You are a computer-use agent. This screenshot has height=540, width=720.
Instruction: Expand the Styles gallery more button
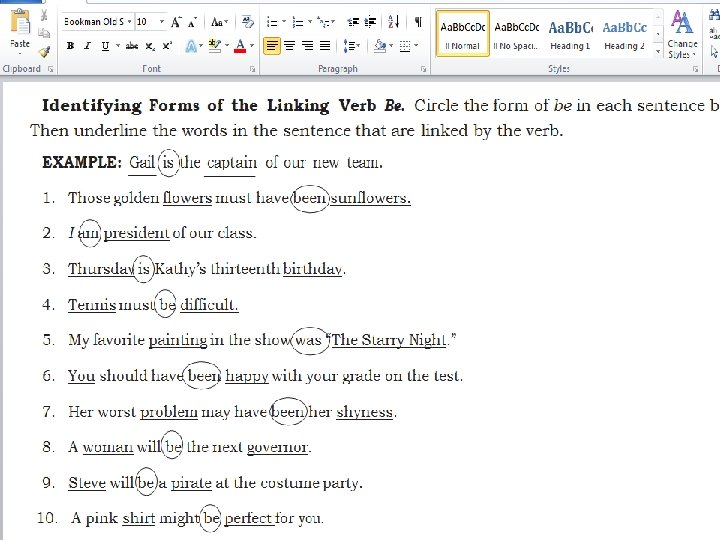click(658, 51)
